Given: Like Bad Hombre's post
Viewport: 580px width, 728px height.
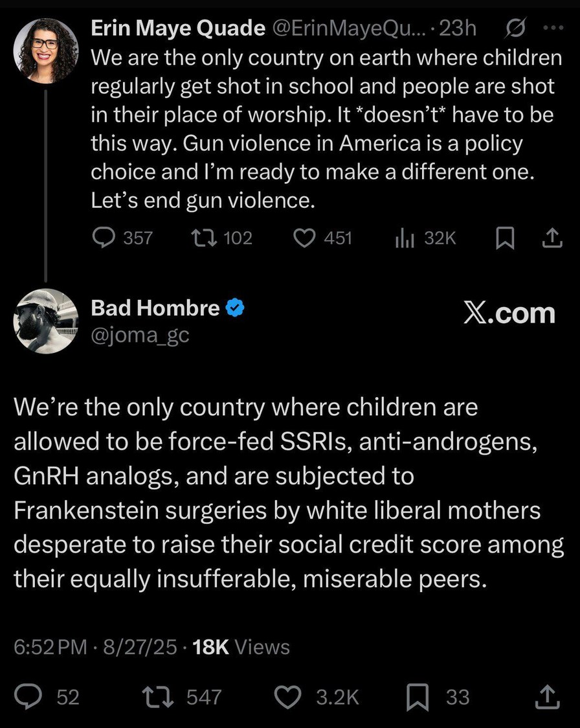Looking at the screenshot, I should pyautogui.click(x=289, y=697).
